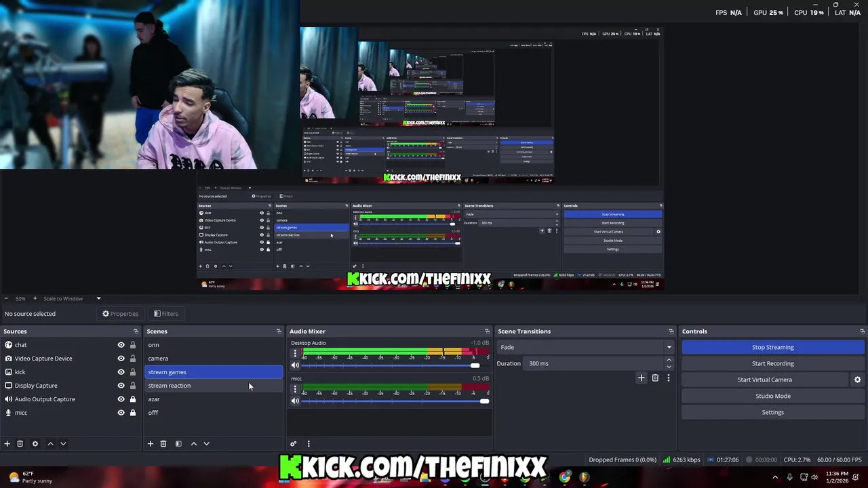This screenshot has width=868, height=488.
Task: Open scene filters icon in the Scenes toolbar
Action: click(178, 444)
